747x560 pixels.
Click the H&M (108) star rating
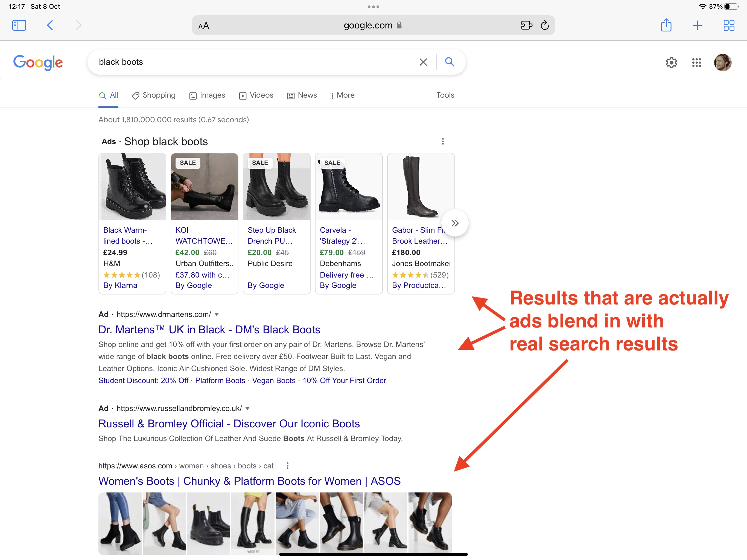[x=131, y=275]
